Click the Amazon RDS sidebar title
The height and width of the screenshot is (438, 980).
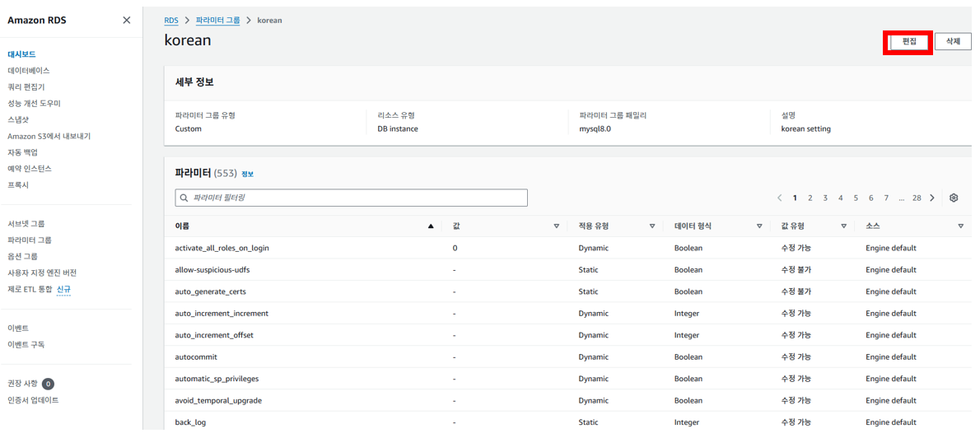tap(37, 20)
